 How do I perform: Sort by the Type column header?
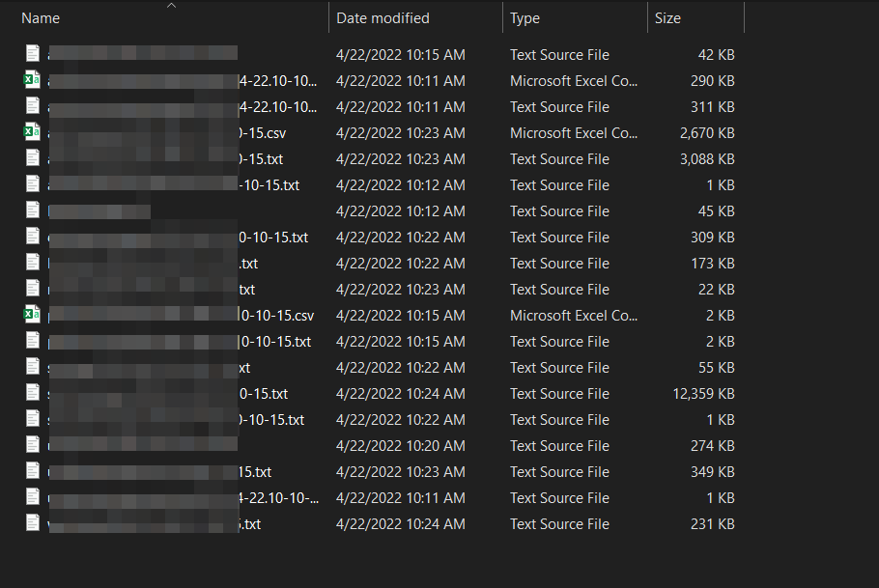click(525, 18)
